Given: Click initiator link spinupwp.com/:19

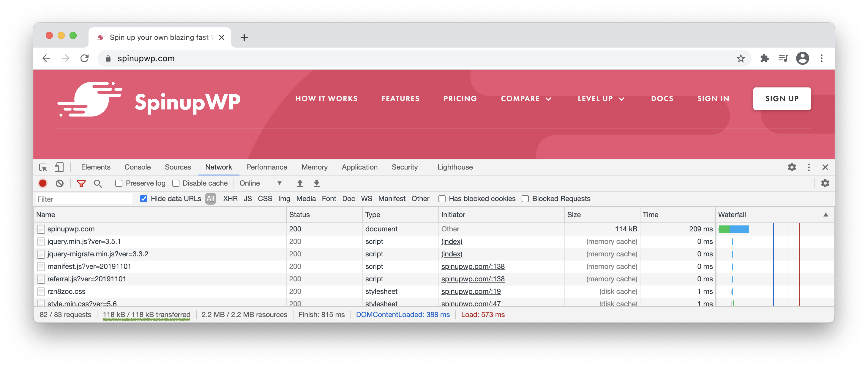Looking at the screenshot, I should (471, 291).
